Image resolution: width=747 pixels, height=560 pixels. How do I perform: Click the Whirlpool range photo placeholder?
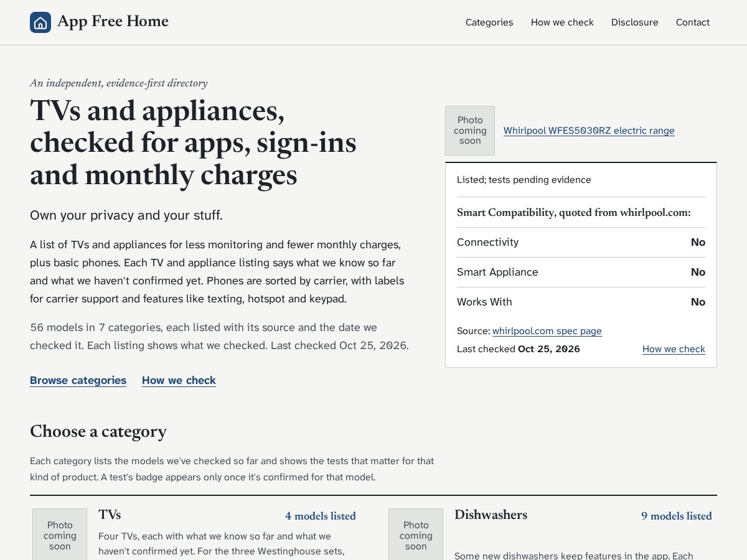tap(470, 131)
